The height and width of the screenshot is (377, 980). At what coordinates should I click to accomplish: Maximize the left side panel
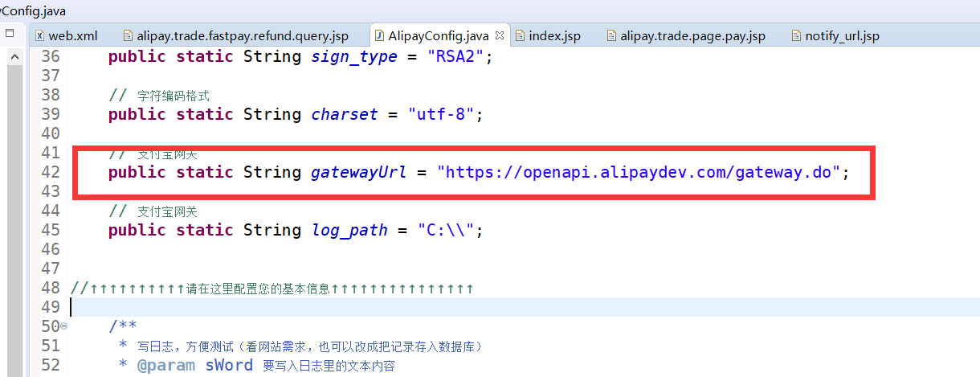coord(10,34)
